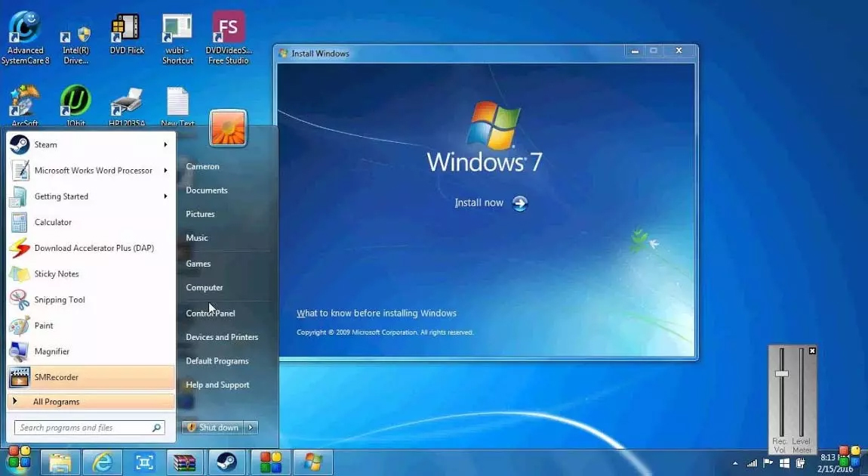Open Control Panel from Start menu
This screenshot has height=476, width=868.
pos(211,313)
